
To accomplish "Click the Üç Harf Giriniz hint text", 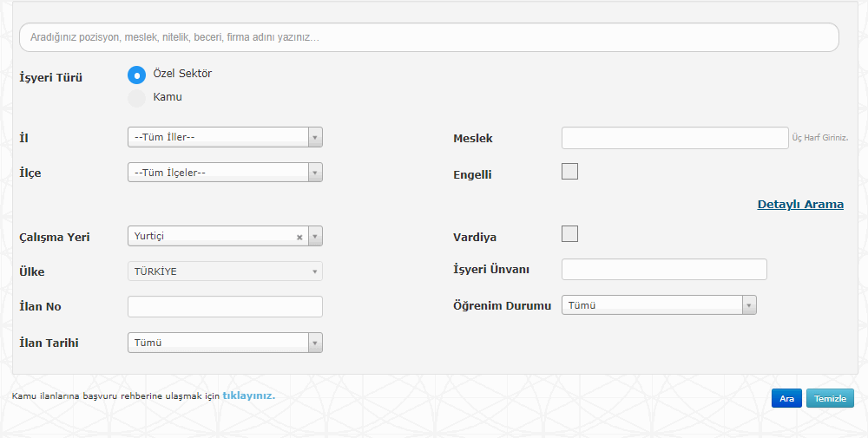I will point(819,138).
